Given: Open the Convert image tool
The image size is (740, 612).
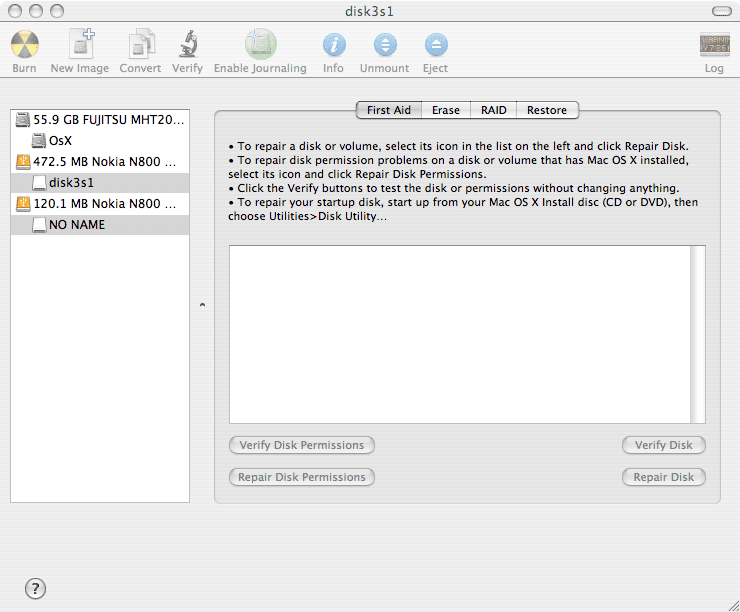Looking at the screenshot, I should tap(141, 44).
